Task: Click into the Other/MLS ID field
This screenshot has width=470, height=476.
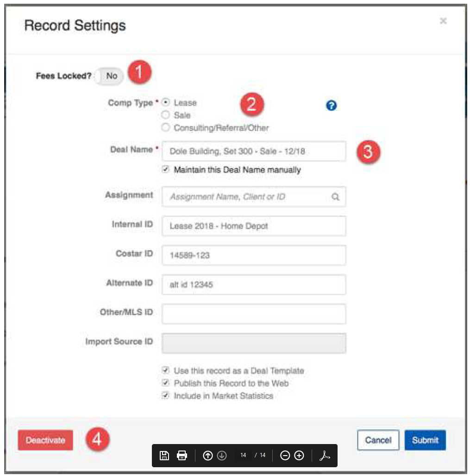Action: click(254, 314)
